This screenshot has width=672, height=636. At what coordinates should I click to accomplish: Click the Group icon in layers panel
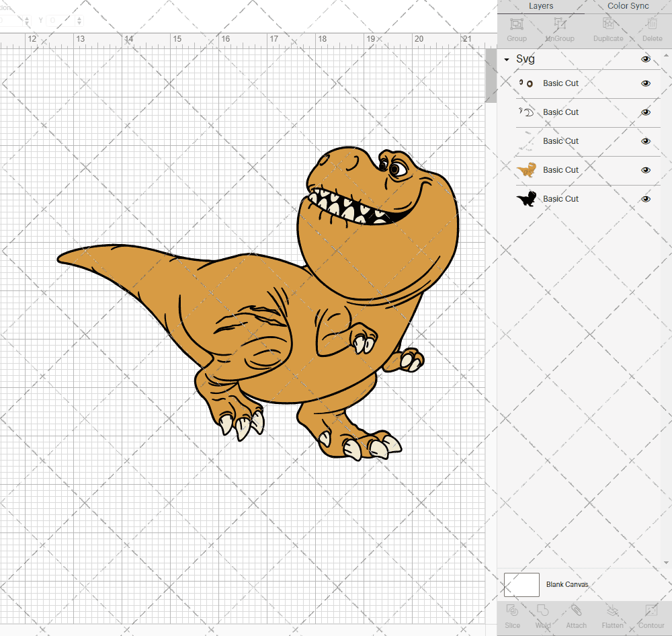click(516, 24)
